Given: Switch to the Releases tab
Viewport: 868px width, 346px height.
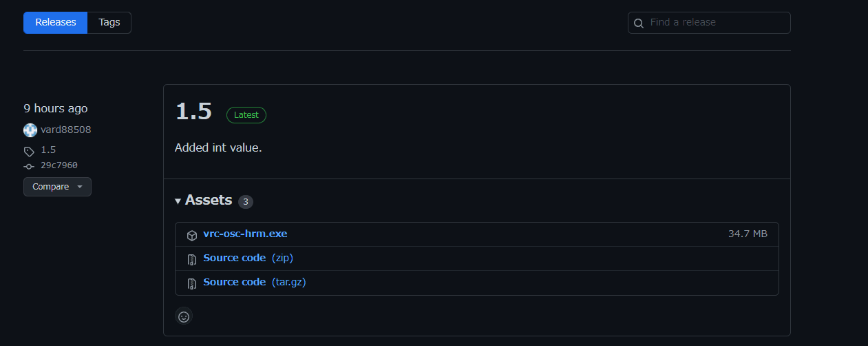Looking at the screenshot, I should point(56,23).
